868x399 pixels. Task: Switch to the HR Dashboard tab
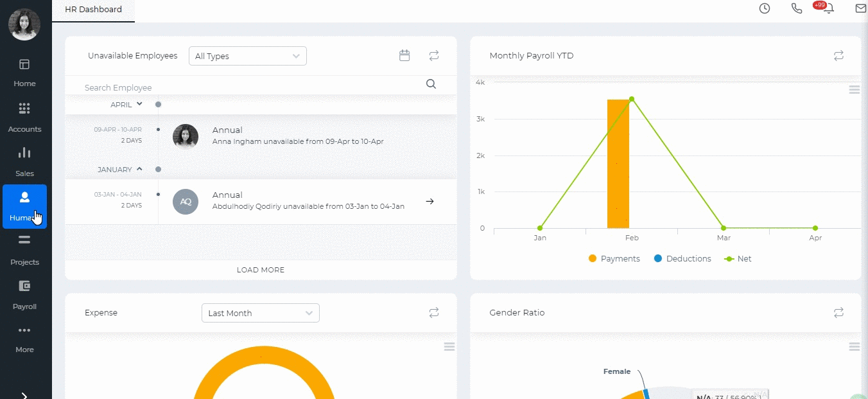coord(93,10)
